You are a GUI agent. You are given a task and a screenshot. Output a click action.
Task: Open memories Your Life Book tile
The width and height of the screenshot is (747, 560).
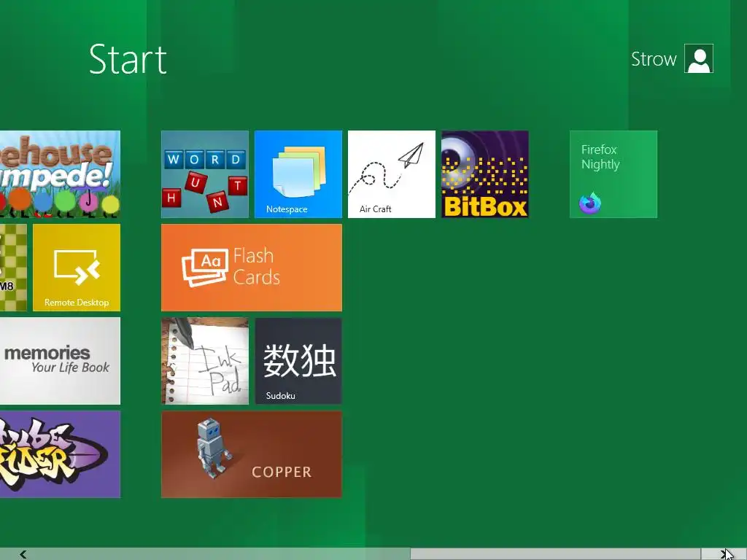tap(60, 361)
